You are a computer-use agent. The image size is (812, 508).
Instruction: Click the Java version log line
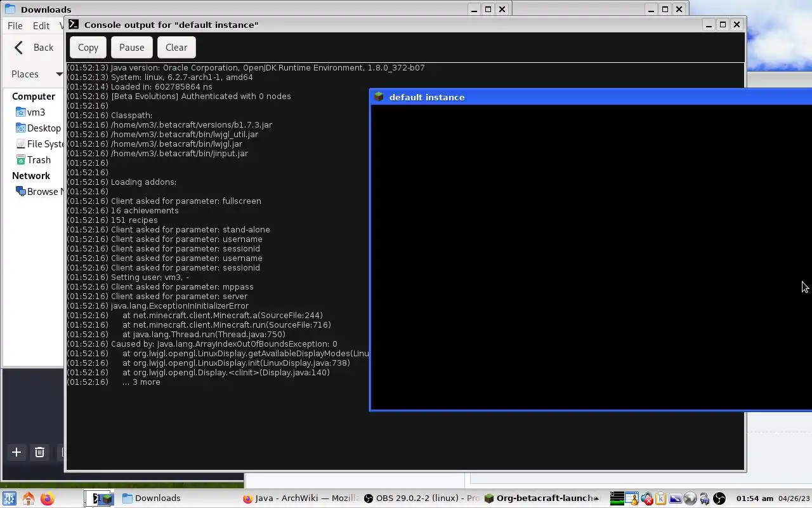coord(246,68)
